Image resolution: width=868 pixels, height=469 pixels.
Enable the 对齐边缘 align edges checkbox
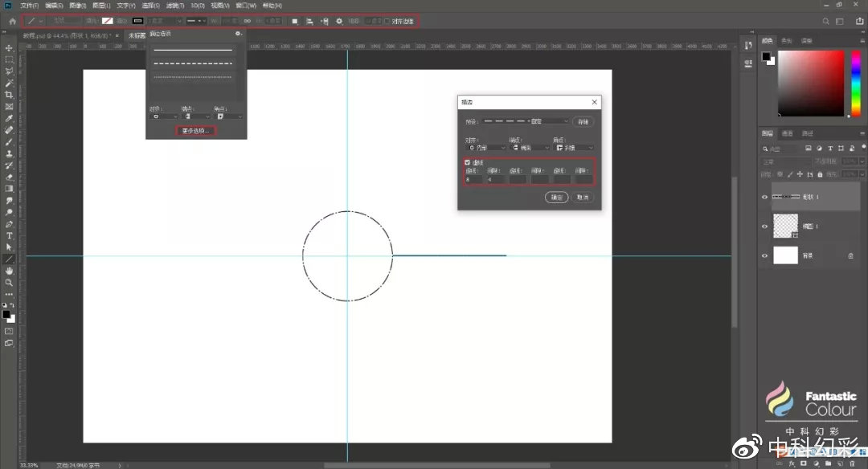coord(387,21)
